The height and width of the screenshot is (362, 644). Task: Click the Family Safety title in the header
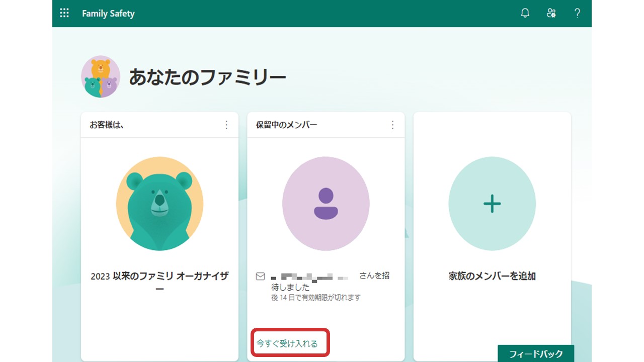click(108, 13)
